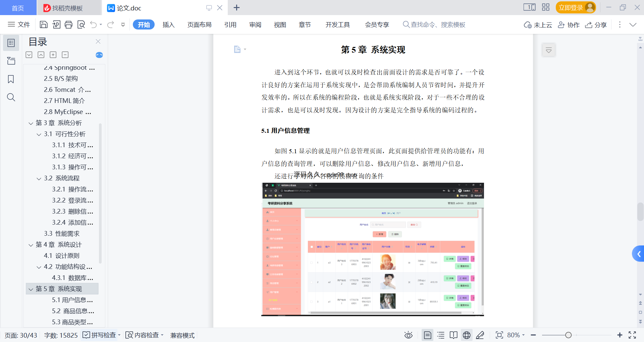The width and height of the screenshot is (644, 342).
Task: Open the bookmark panel in the sidebar
Action: (11, 79)
